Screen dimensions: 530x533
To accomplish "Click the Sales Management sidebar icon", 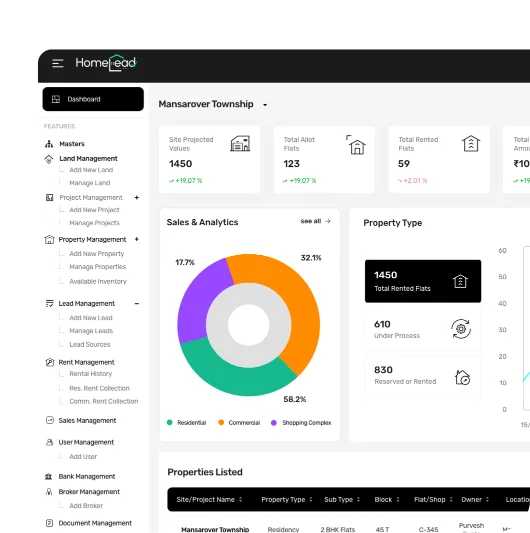I will pos(50,420).
